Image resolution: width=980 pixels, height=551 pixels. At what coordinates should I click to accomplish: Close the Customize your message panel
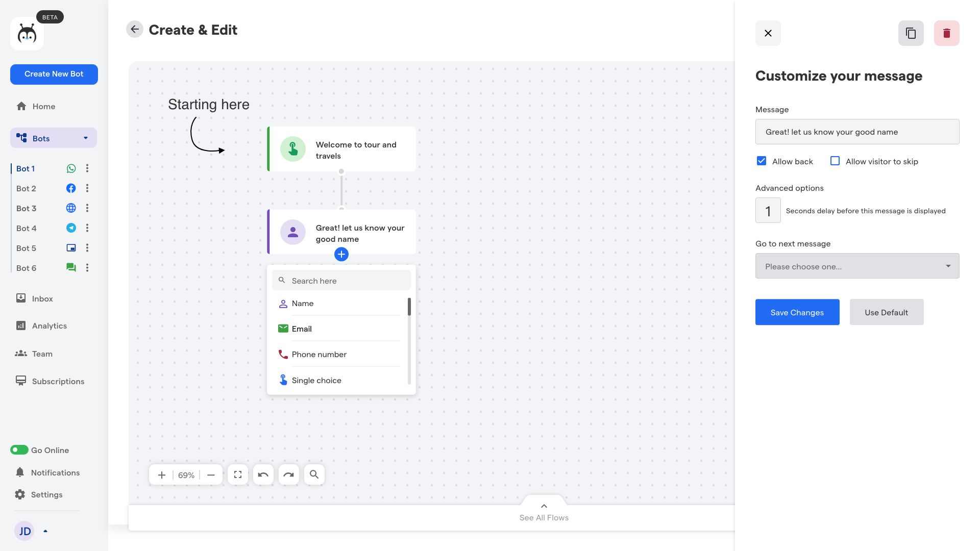click(x=768, y=33)
